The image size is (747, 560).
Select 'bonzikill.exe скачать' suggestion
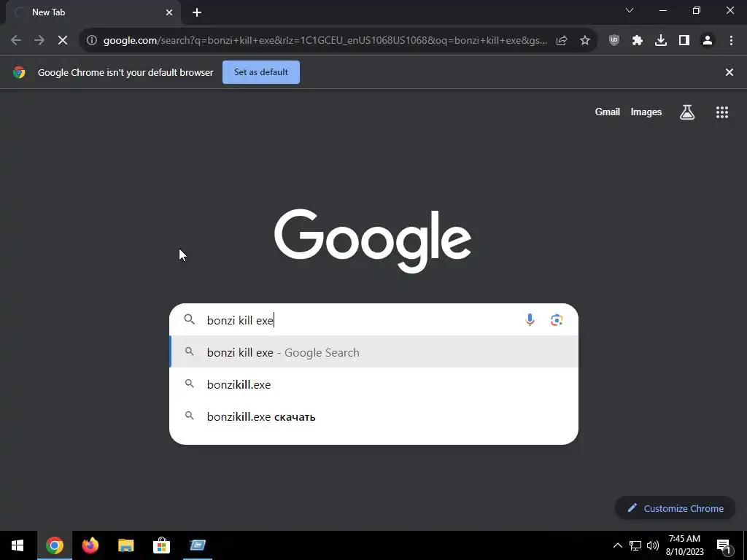[374, 416]
